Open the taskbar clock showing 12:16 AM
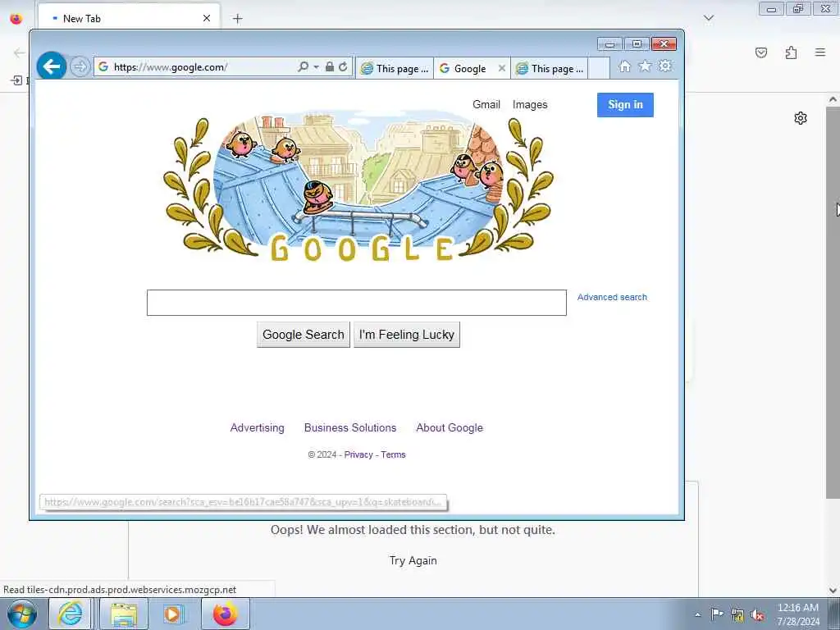 [797, 614]
